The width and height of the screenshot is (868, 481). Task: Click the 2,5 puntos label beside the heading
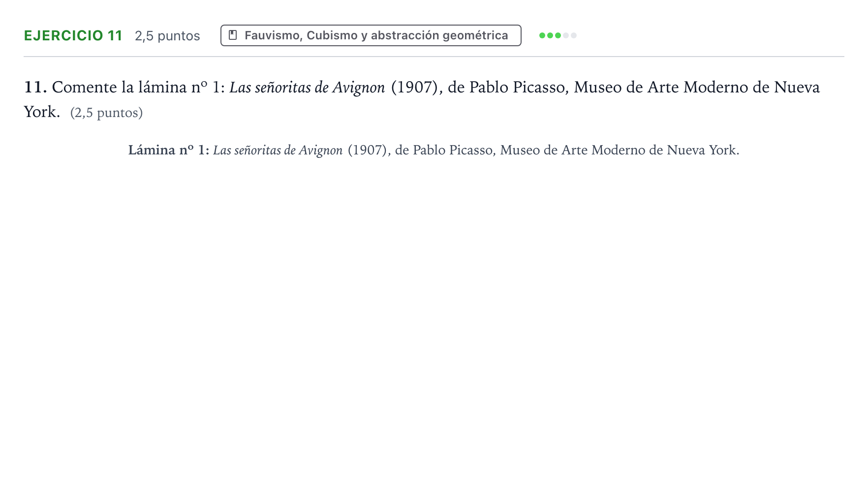pos(167,36)
